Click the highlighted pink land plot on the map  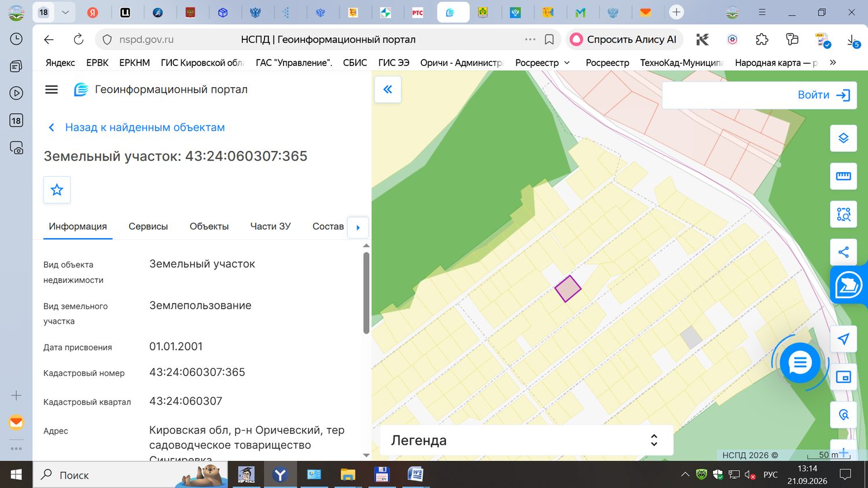click(568, 289)
